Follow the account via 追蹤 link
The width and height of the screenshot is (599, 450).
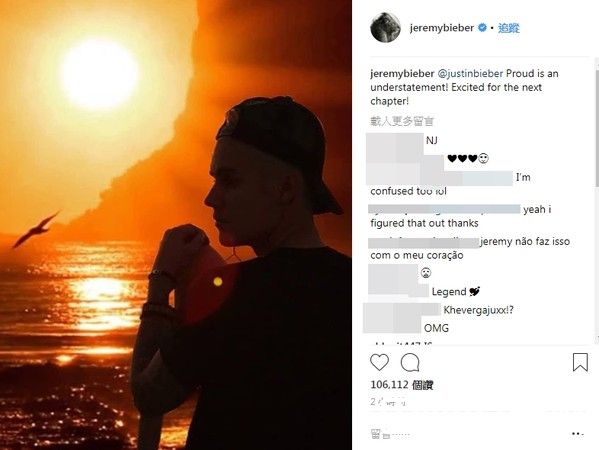pyautogui.click(x=508, y=28)
